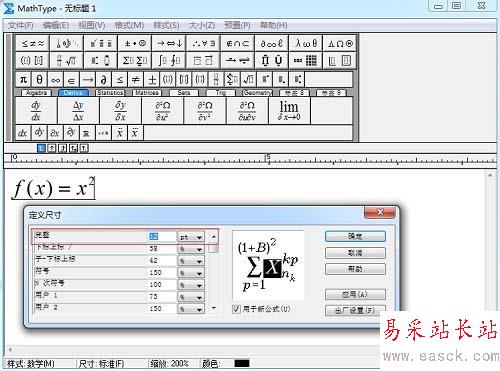Insert the dy/dx derivative template

36,111
